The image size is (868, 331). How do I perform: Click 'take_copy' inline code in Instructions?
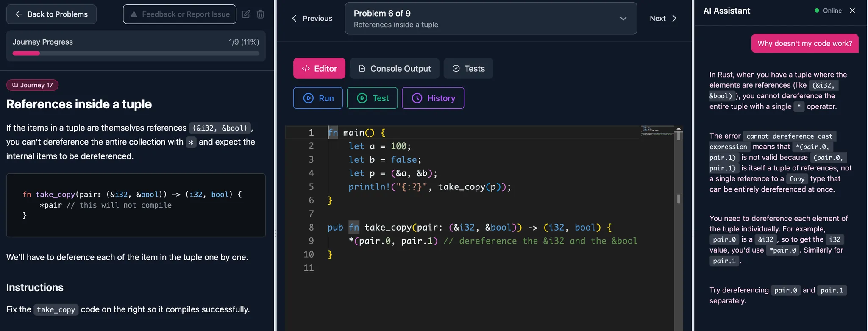(x=56, y=309)
